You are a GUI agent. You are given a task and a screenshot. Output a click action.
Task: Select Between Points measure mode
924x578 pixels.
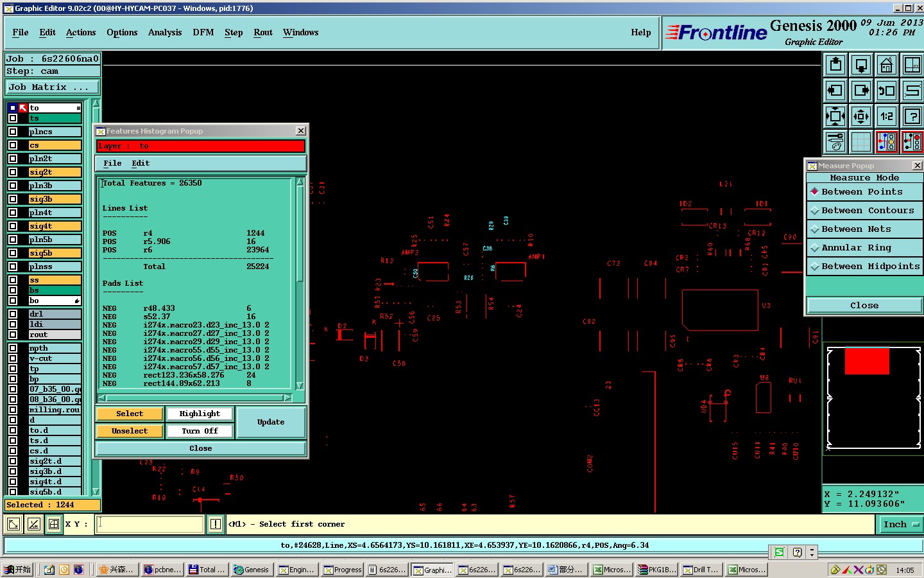point(864,191)
